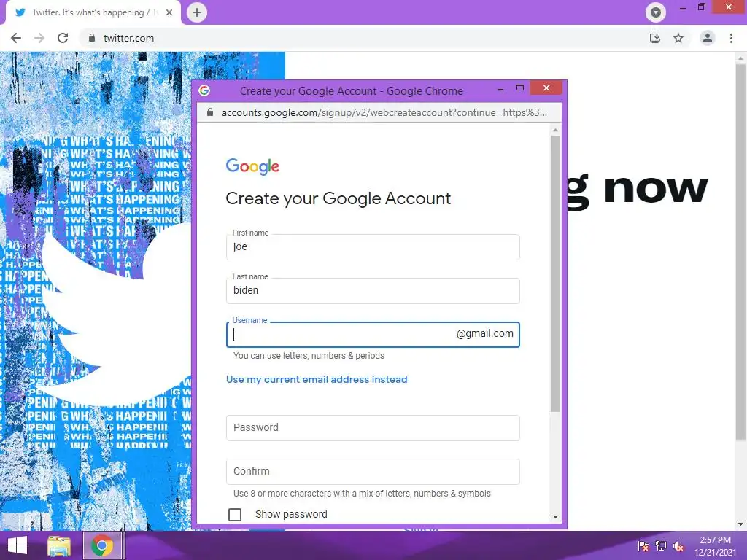Click the 'Use 8 or more characters' hint text
Image resolution: width=747 pixels, height=560 pixels.
[362, 494]
